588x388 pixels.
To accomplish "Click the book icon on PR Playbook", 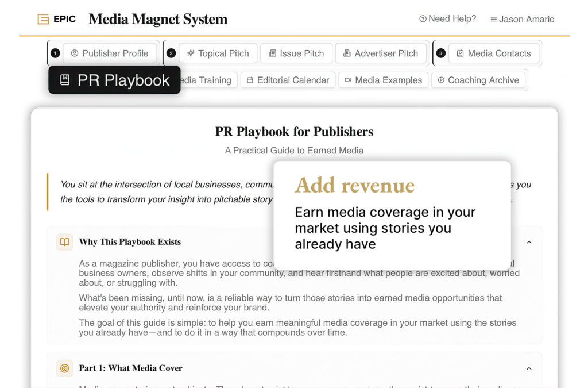I will 65,80.
